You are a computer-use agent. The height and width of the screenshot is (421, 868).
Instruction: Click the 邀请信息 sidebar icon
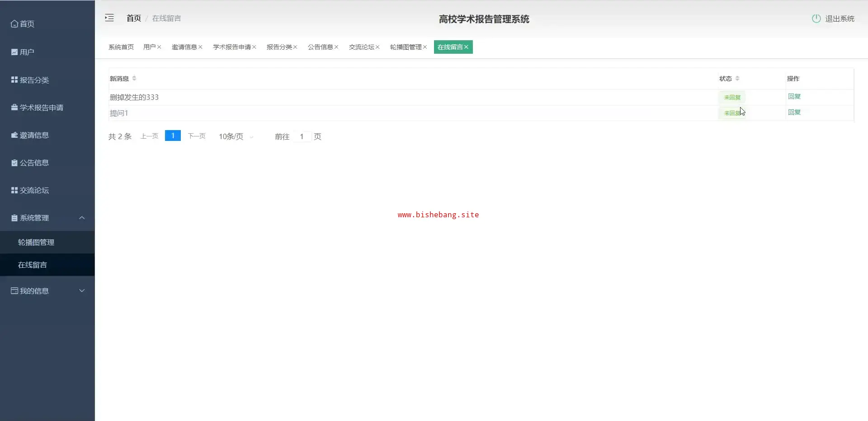tap(14, 135)
